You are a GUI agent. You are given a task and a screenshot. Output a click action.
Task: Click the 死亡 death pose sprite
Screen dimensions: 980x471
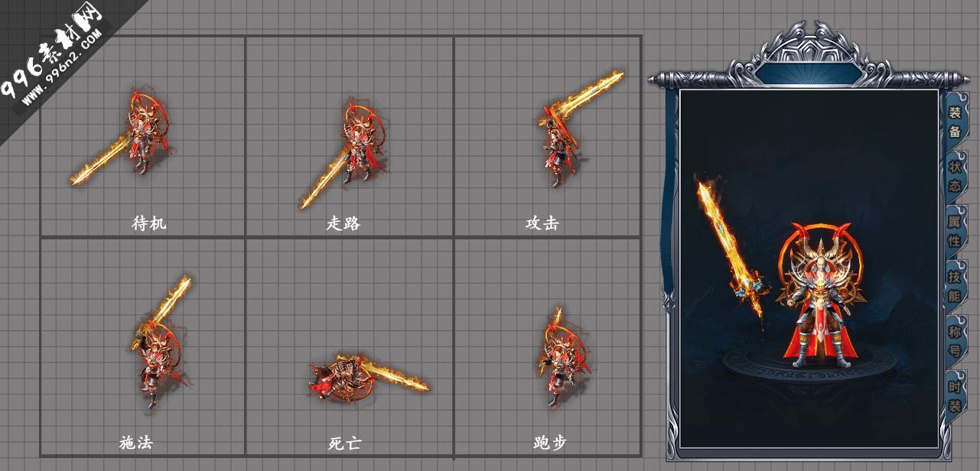(x=369, y=375)
